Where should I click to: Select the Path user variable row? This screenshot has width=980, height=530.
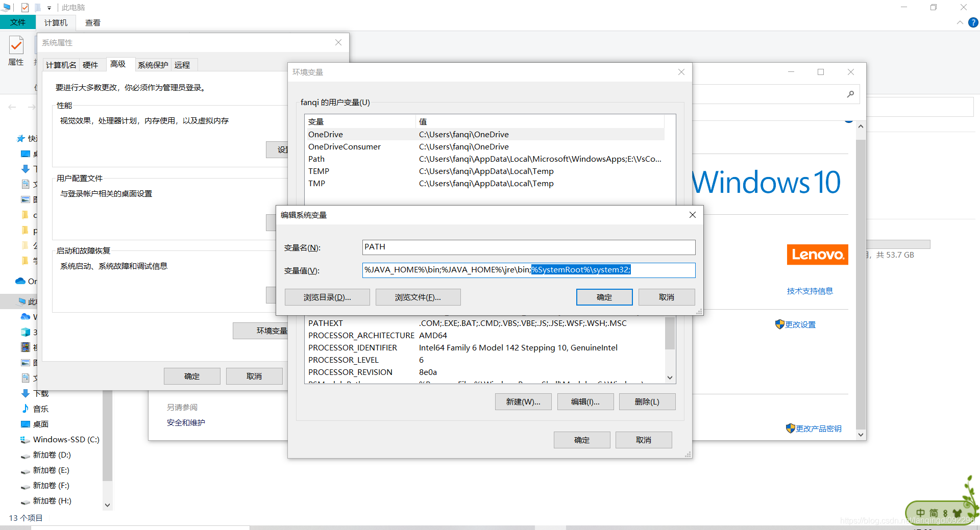click(x=485, y=159)
